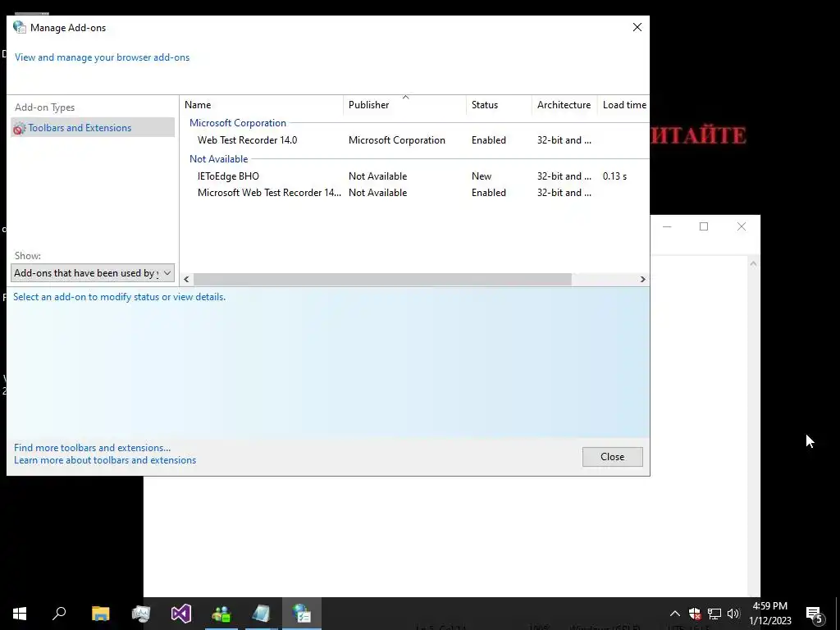Switch to the Notepad taskbar app
This screenshot has height=630, width=840.
[262, 614]
